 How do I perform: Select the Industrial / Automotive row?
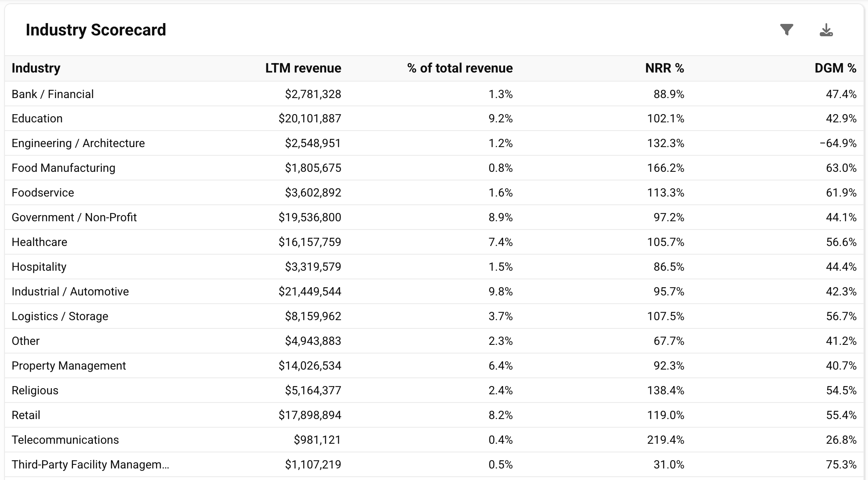[x=70, y=291]
